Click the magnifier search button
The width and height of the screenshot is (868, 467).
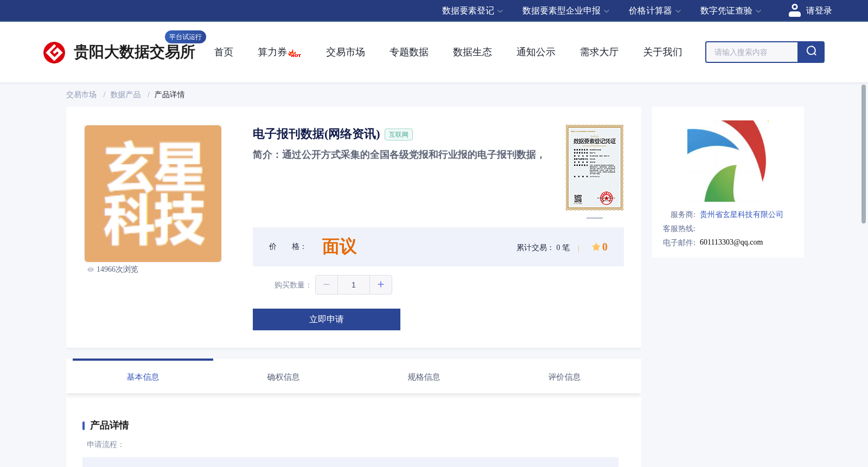pos(811,52)
